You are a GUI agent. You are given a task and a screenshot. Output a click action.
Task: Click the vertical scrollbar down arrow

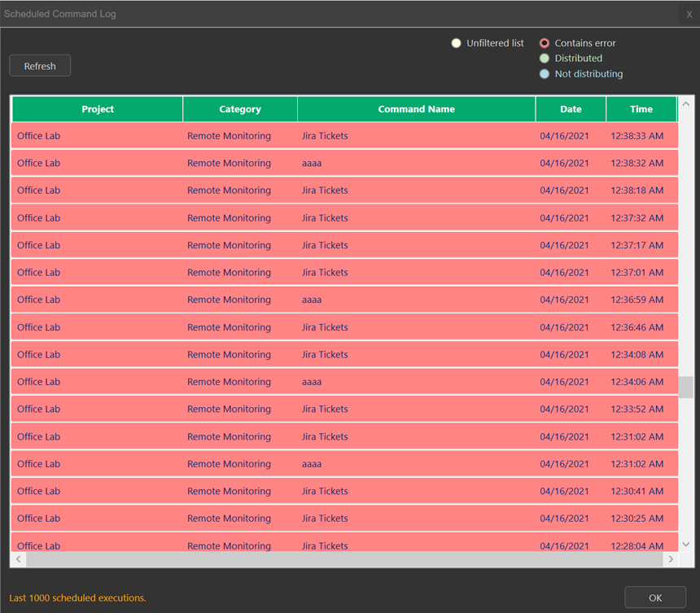[x=686, y=544]
